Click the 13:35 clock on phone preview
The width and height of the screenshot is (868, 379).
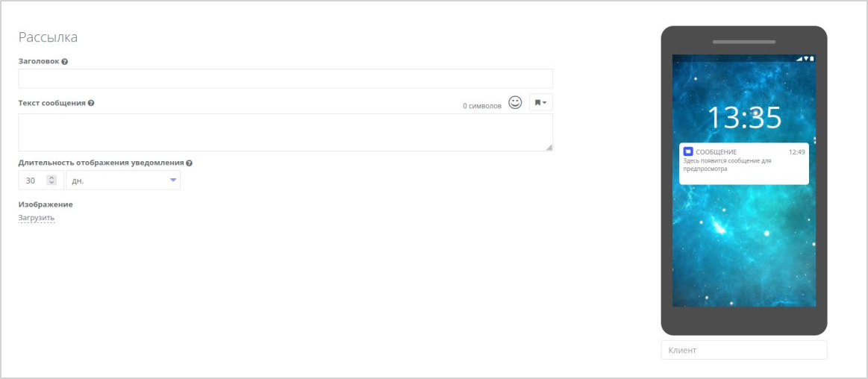click(x=744, y=118)
